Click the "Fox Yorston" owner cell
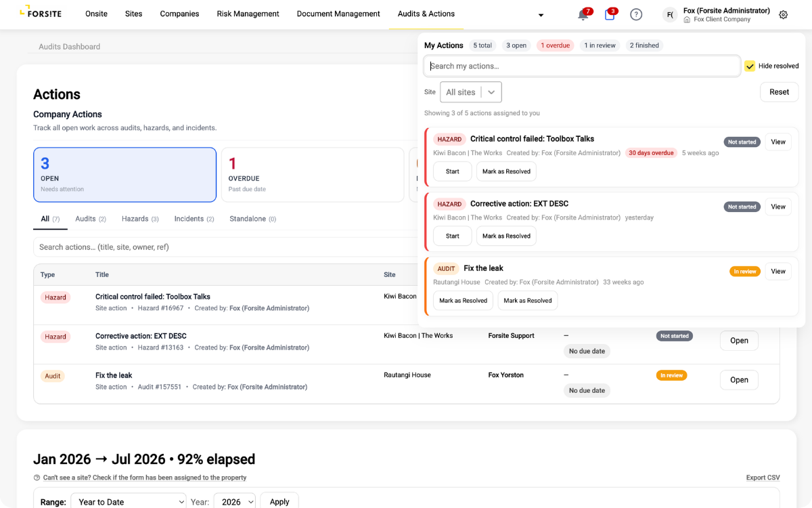The width and height of the screenshot is (812, 508). pos(506,375)
